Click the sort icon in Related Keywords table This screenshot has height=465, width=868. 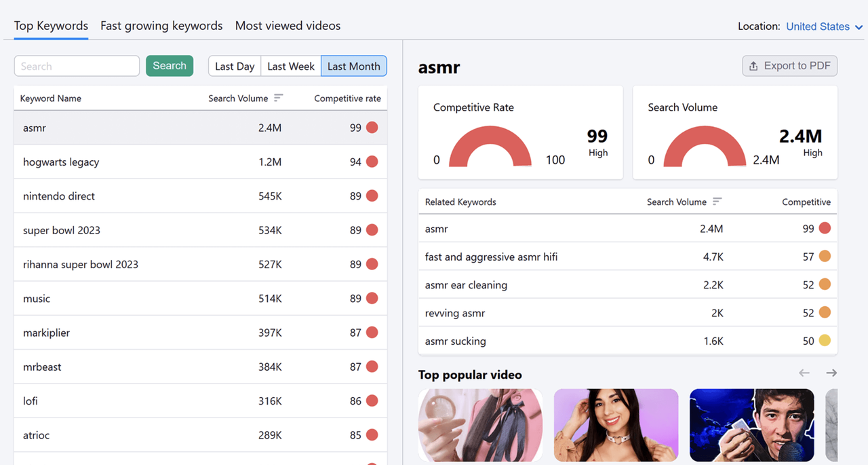(x=717, y=202)
